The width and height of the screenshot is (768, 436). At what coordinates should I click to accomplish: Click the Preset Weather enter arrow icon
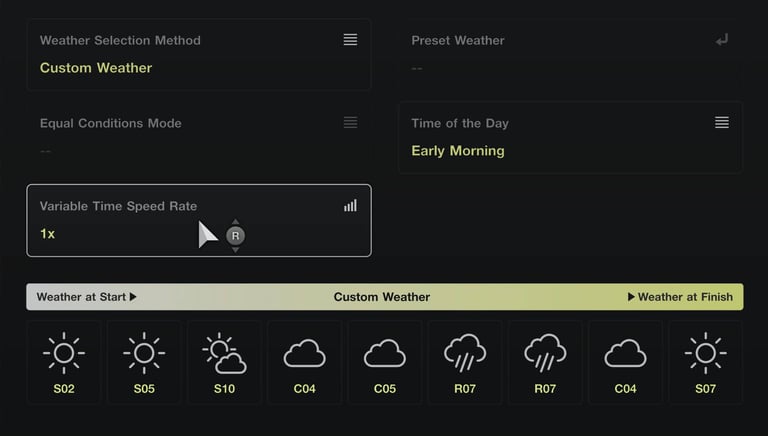click(722, 40)
